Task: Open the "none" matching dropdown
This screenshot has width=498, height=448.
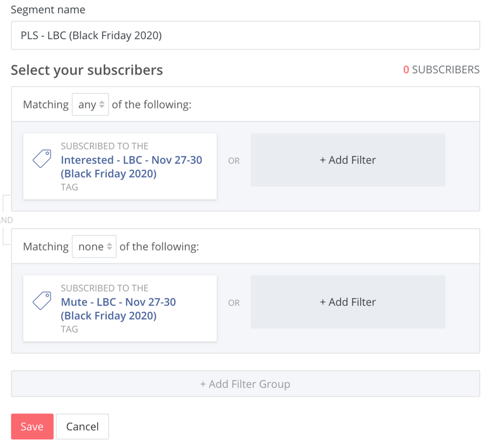Action: point(94,246)
